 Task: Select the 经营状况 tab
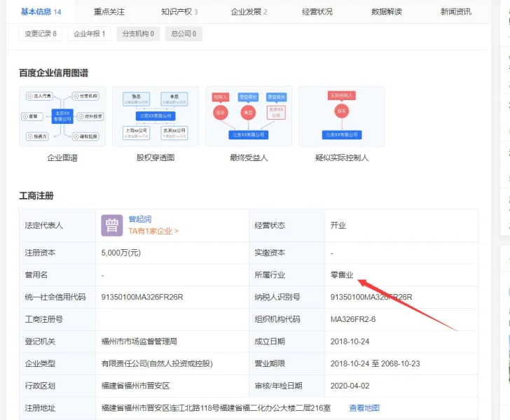tap(317, 12)
